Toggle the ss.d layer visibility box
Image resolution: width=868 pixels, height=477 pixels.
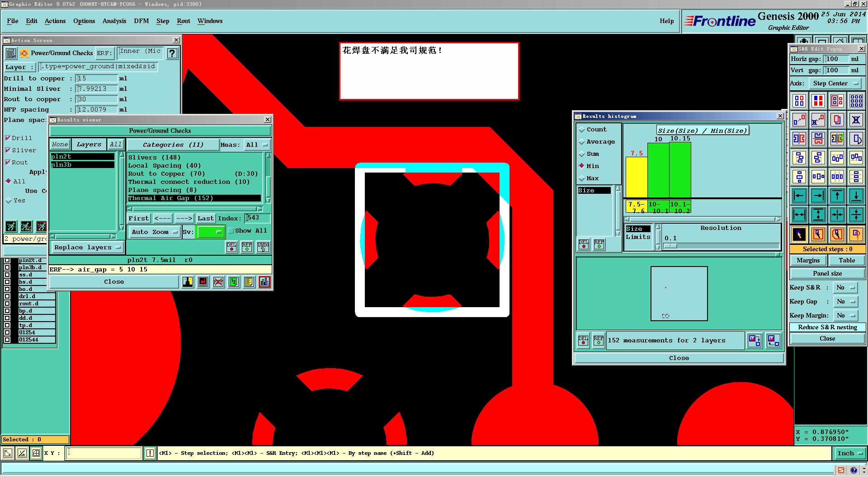click(x=7, y=275)
